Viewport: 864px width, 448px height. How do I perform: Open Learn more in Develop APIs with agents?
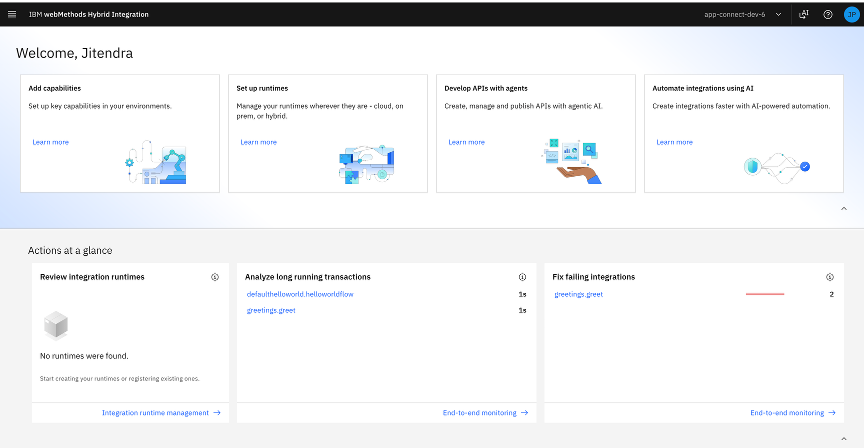tap(467, 142)
